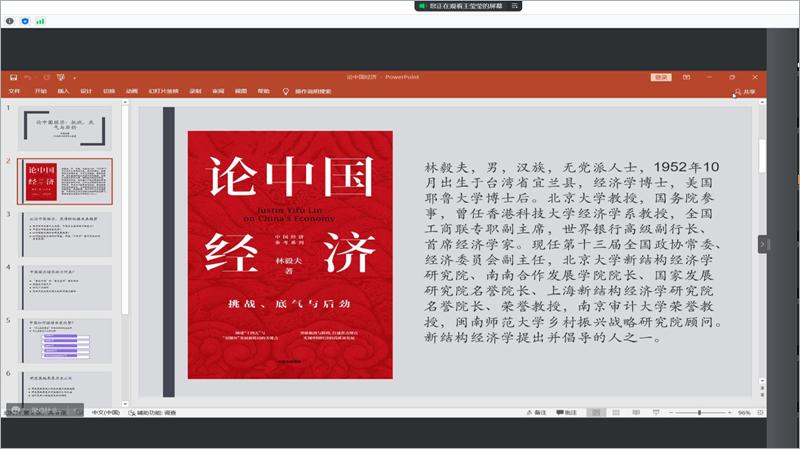Click the lightbulb 操作说明搜索 search box
800x449 pixels.
(x=310, y=91)
